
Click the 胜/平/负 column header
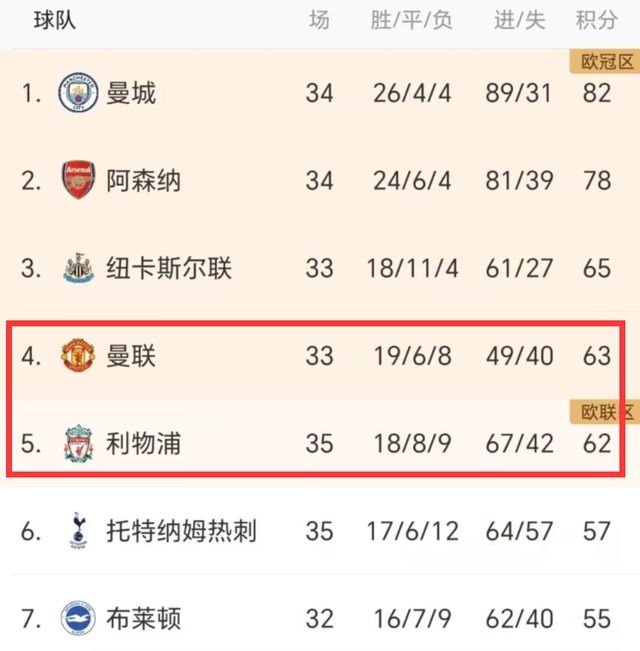coord(411,20)
